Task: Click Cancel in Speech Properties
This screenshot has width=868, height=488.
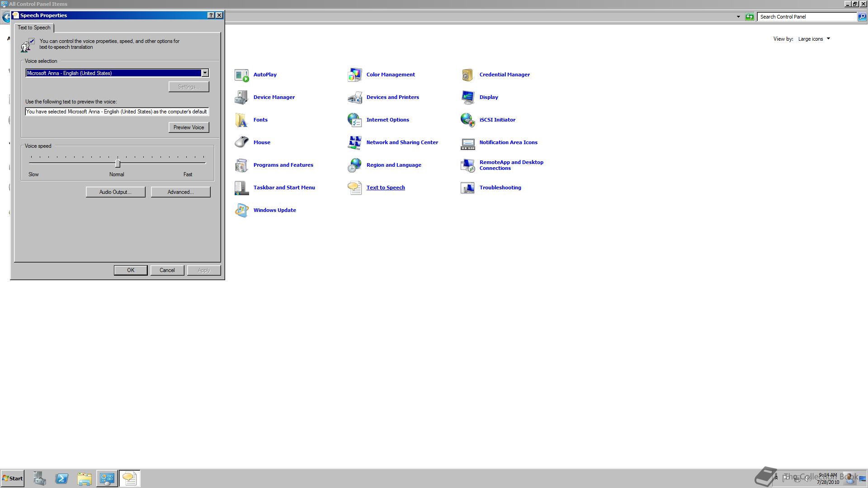Action: (x=167, y=270)
